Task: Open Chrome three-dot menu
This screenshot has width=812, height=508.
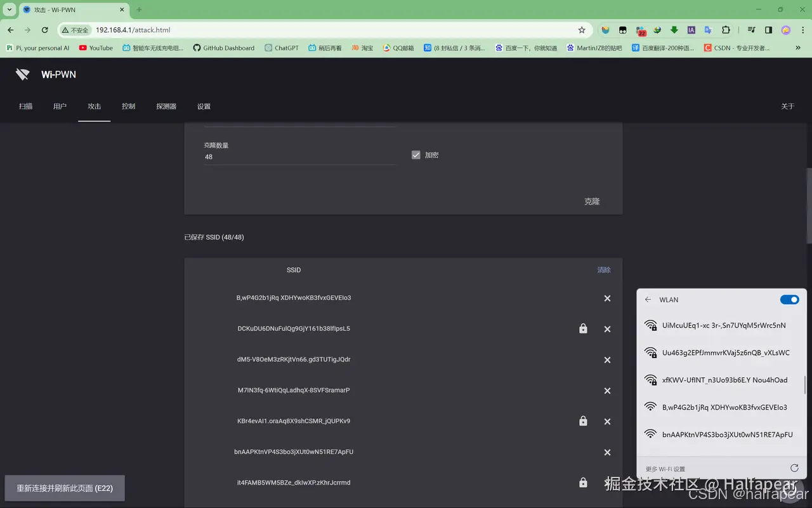Action: coord(802,30)
